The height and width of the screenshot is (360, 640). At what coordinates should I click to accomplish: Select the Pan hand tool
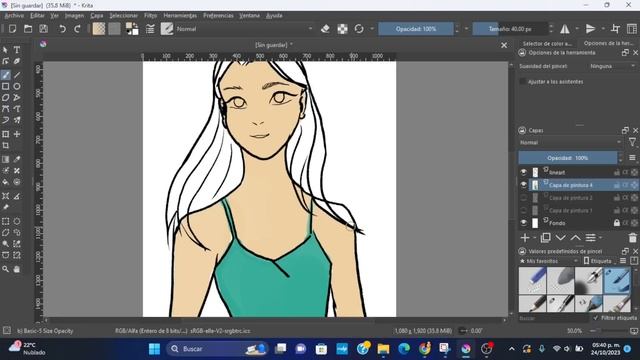tap(17, 269)
